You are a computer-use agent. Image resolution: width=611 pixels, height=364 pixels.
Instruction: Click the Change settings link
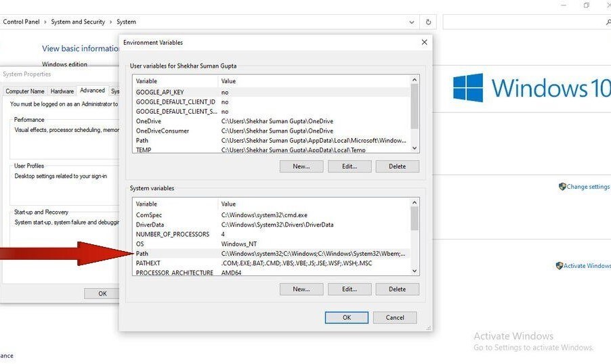(588, 187)
